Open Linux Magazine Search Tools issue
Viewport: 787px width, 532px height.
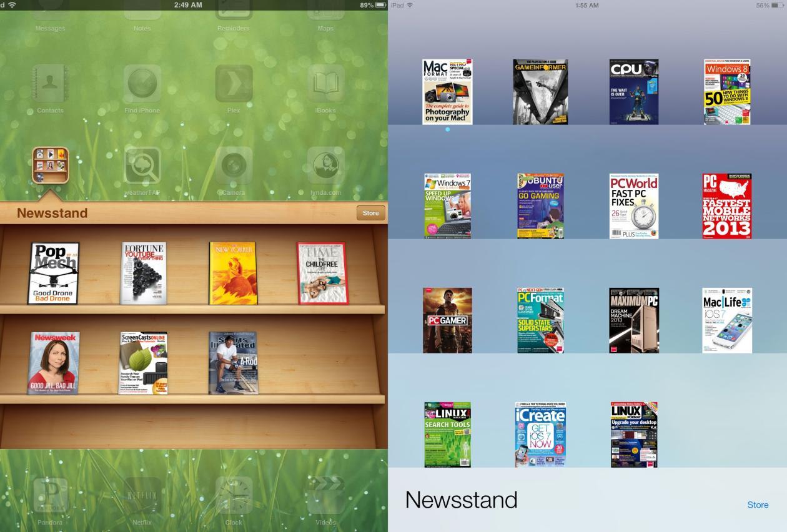(x=447, y=435)
